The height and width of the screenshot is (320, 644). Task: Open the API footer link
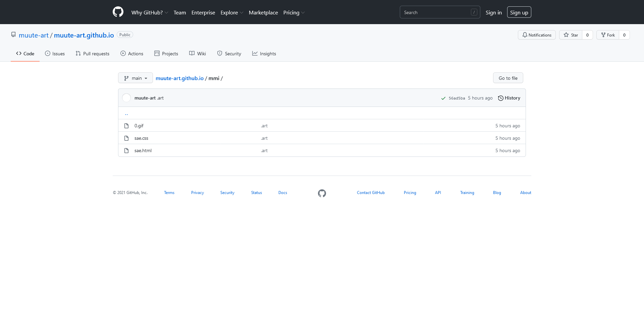(x=438, y=193)
